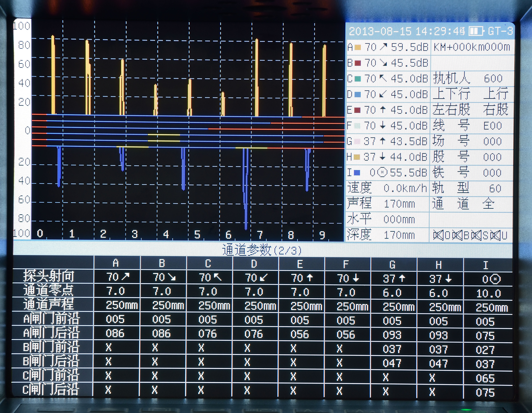Click channel G up arrow in parameter table
Viewport: 532px width, 413px height.
tap(402, 278)
